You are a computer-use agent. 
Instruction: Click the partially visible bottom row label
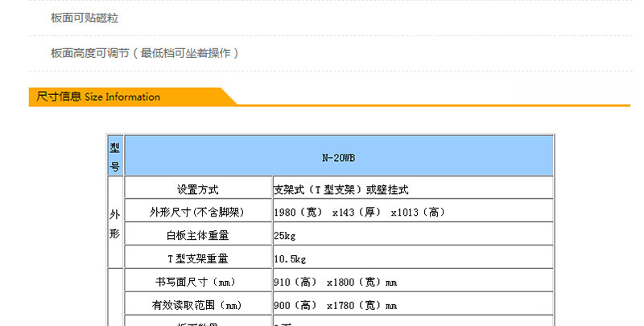[197, 322]
